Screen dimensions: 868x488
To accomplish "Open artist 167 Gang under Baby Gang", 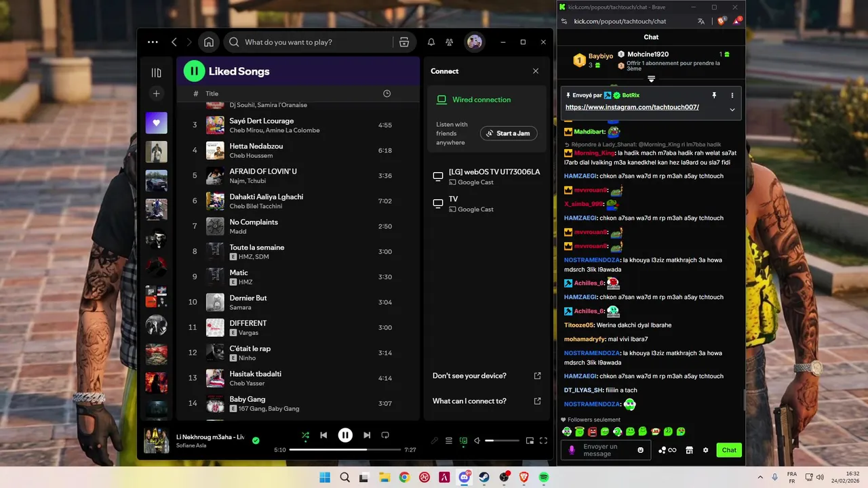I will point(251,409).
